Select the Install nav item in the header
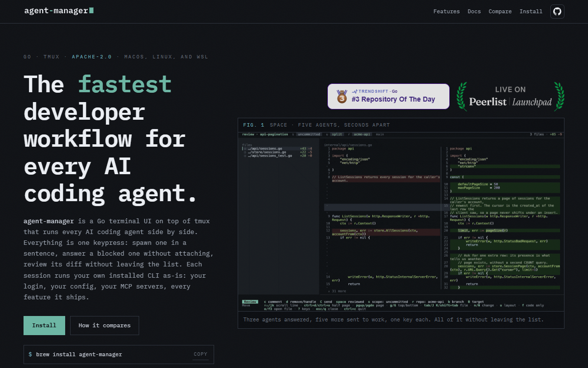 point(531,11)
